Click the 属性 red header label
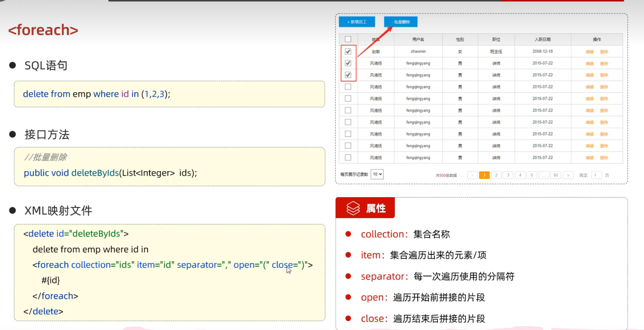This screenshot has height=330, width=644. (x=376, y=208)
